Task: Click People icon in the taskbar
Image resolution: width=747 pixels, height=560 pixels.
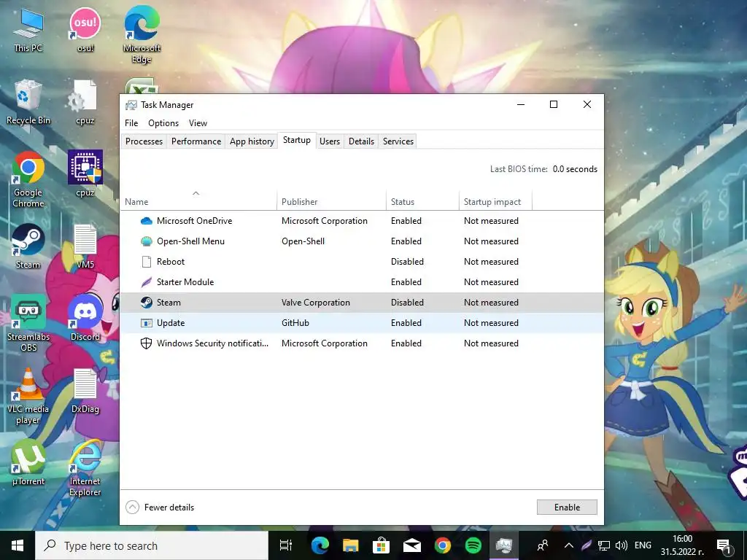Action: 543,545
